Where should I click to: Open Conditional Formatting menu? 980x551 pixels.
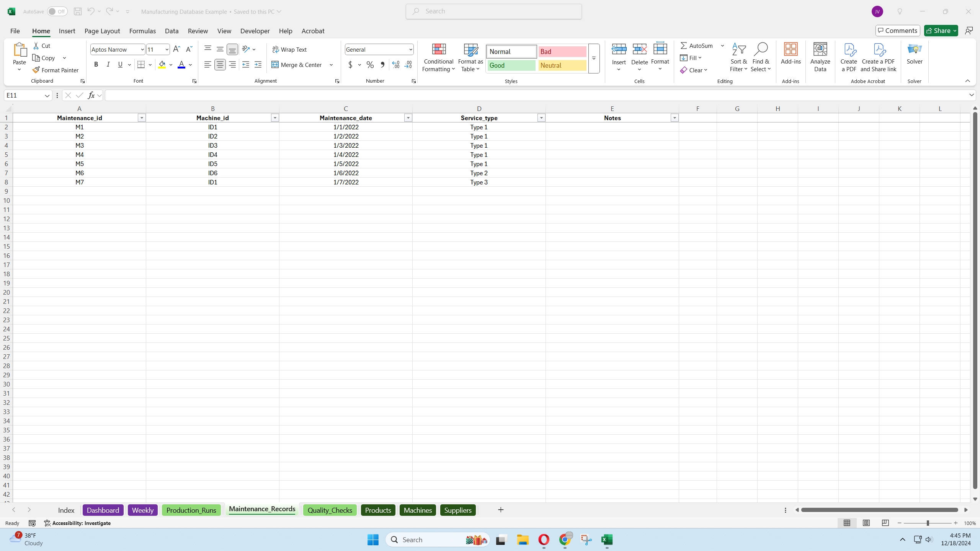[439, 57]
